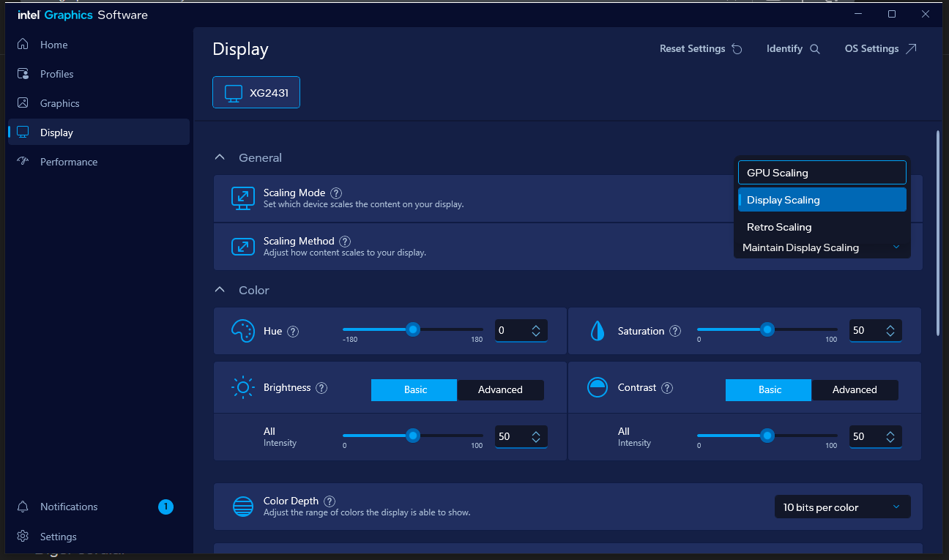Click the Color Depth striped circle icon
This screenshot has height=560, width=949.
pyautogui.click(x=242, y=507)
